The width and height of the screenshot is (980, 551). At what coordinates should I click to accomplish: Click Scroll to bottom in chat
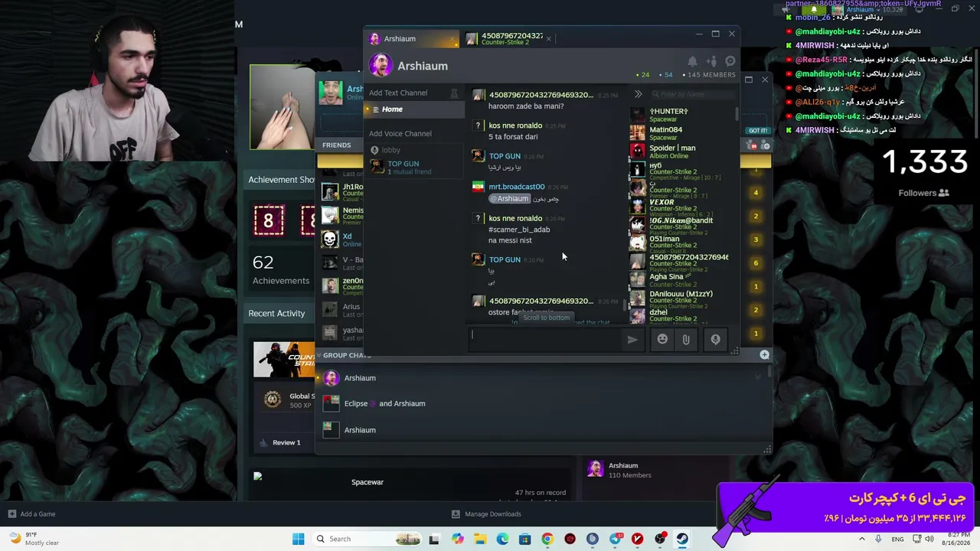546,318
